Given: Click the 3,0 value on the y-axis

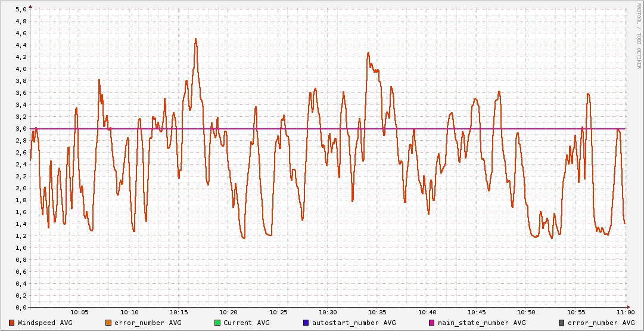Looking at the screenshot, I should (x=20, y=129).
